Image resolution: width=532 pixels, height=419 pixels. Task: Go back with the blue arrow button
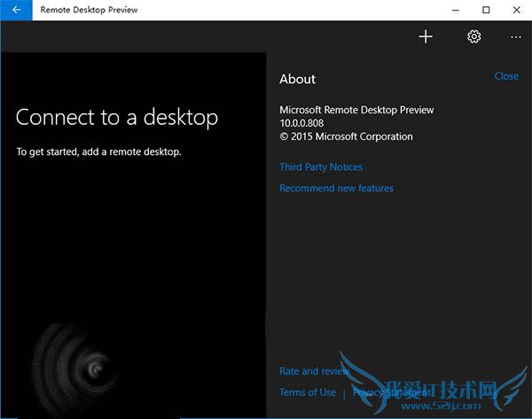16,10
